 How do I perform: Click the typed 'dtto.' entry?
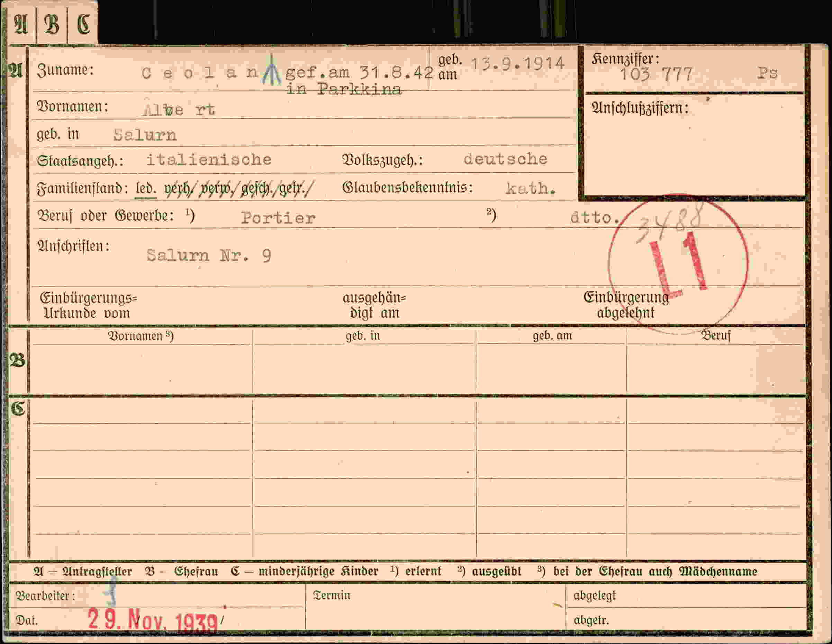pos(595,217)
